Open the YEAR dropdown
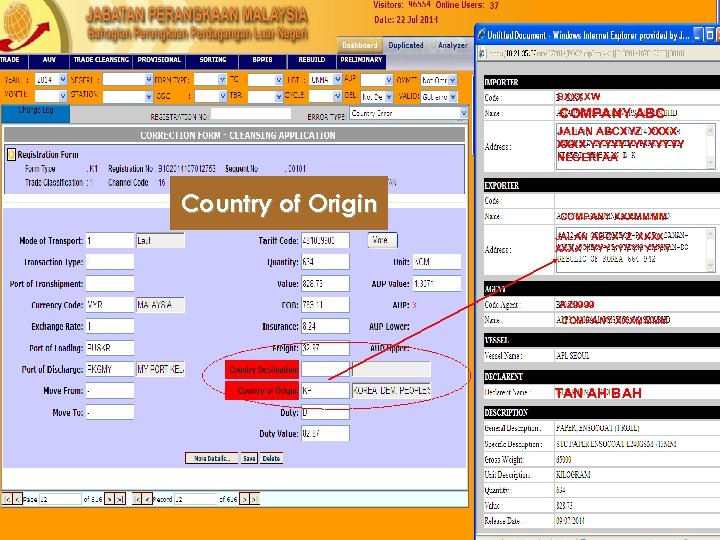 [63, 79]
